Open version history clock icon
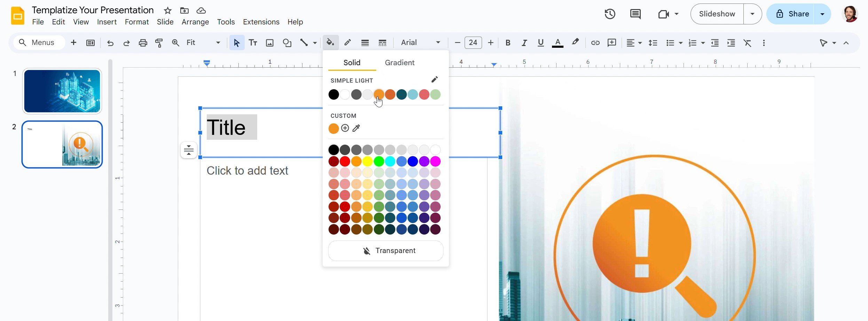Image resolution: width=868 pixels, height=321 pixels. pyautogui.click(x=610, y=14)
